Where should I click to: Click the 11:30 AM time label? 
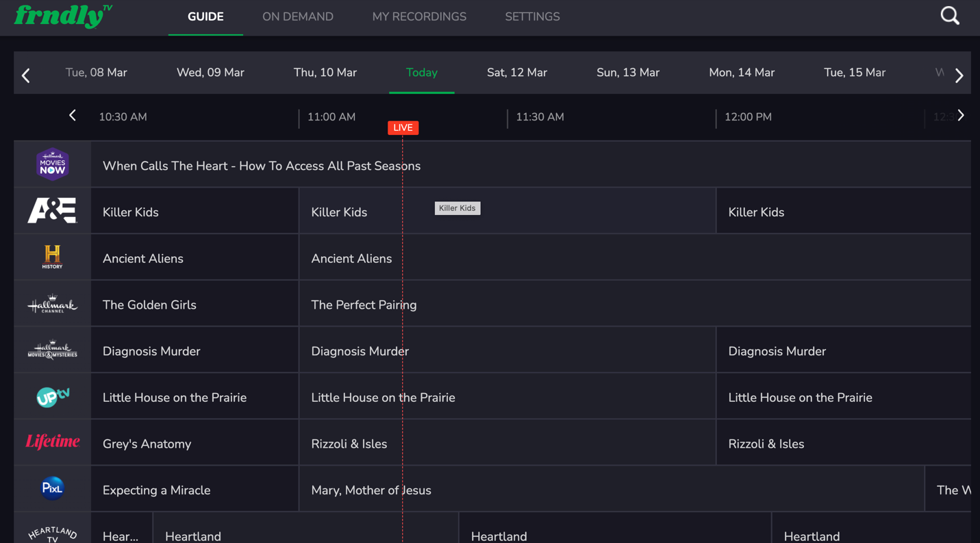coord(540,117)
